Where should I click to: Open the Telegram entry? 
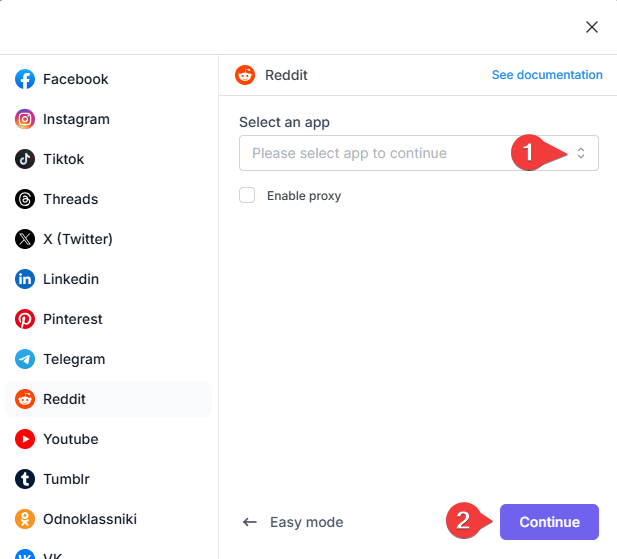pyautogui.click(x=108, y=359)
